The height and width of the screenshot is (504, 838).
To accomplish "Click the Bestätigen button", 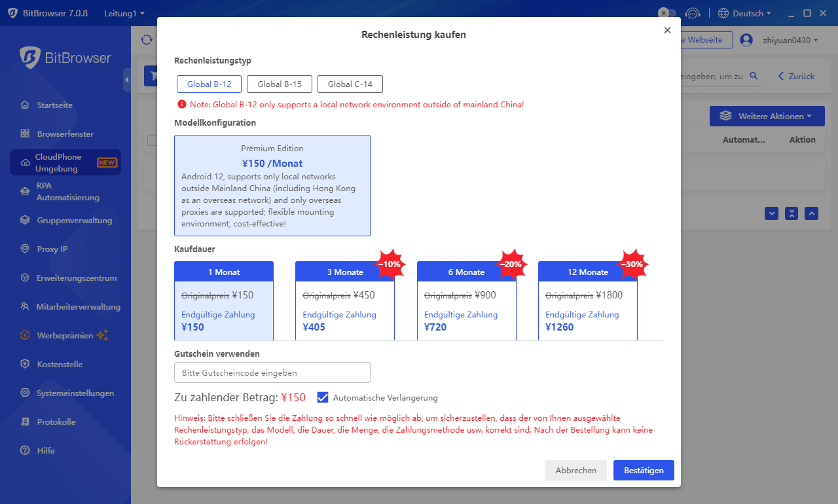I will (x=643, y=470).
